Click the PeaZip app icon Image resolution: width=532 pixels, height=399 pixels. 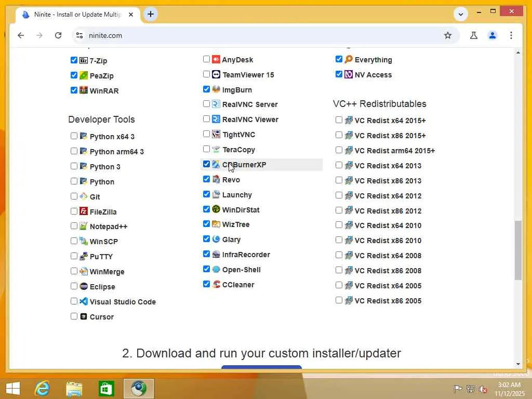(x=84, y=75)
